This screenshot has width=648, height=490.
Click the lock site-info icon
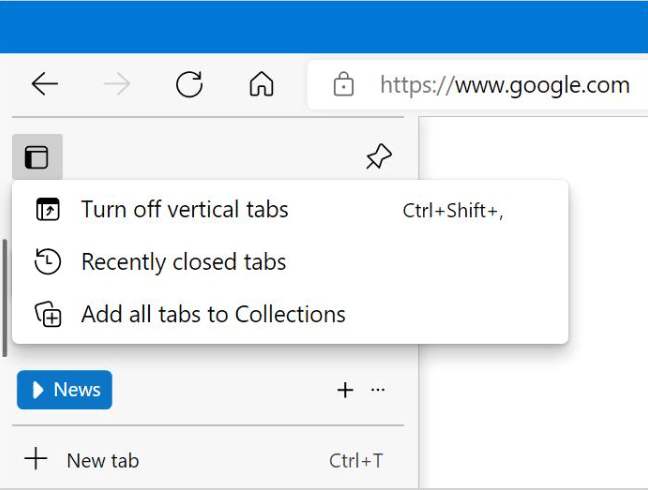[343, 84]
